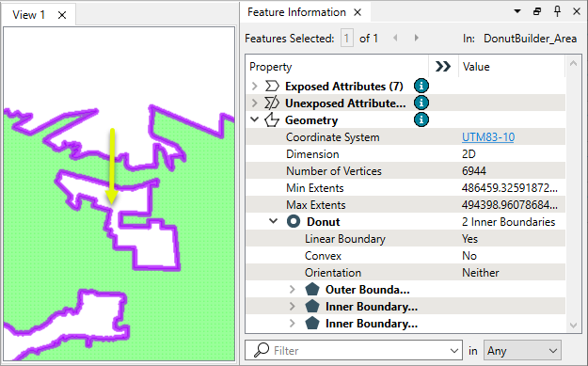The width and height of the screenshot is (588, 366).
Task: Expand the Outer Boundary node
Action: 293,290
